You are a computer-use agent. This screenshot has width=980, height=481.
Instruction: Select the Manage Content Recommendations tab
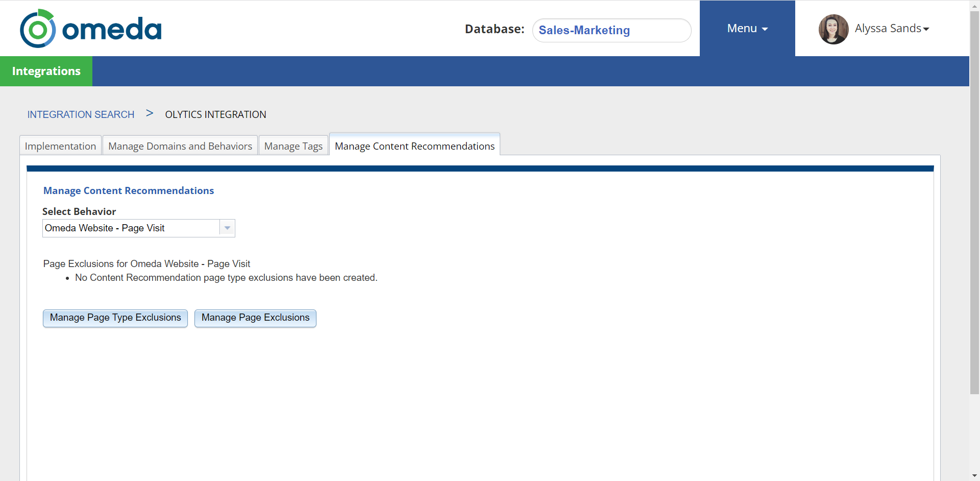tap(414, 146)
